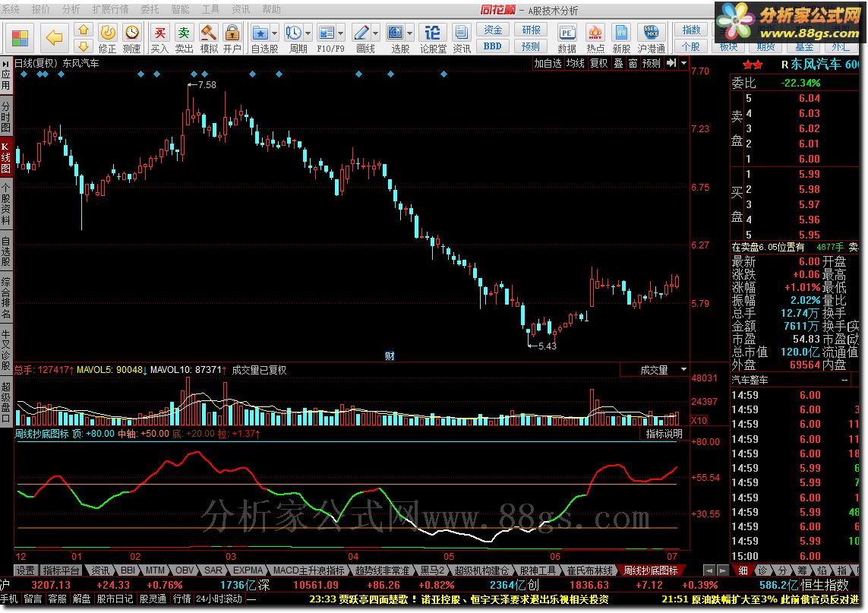Open 指标平台 indicator platform button
The height and width of the screenshot is (613, 868).
click(61, 570)
